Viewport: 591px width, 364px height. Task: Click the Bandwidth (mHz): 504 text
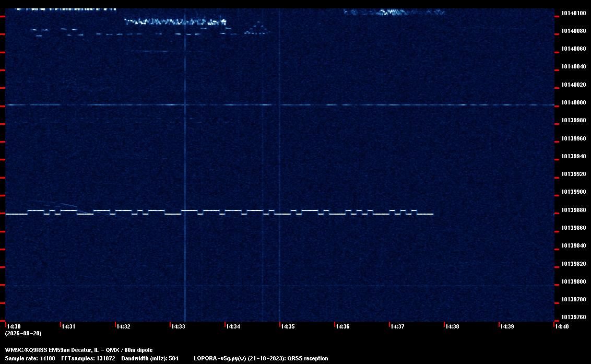pyautogui.click(x=150, y=358)
